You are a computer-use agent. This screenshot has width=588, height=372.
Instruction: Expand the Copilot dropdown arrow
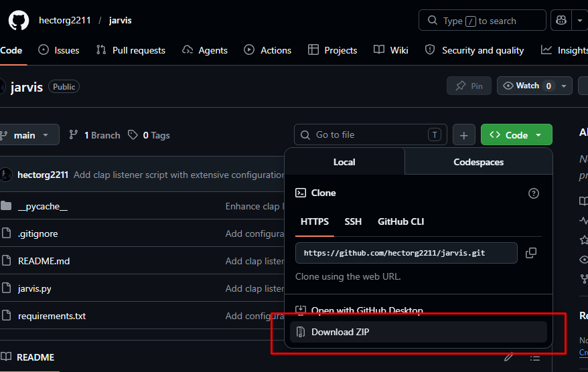[580, 20]
